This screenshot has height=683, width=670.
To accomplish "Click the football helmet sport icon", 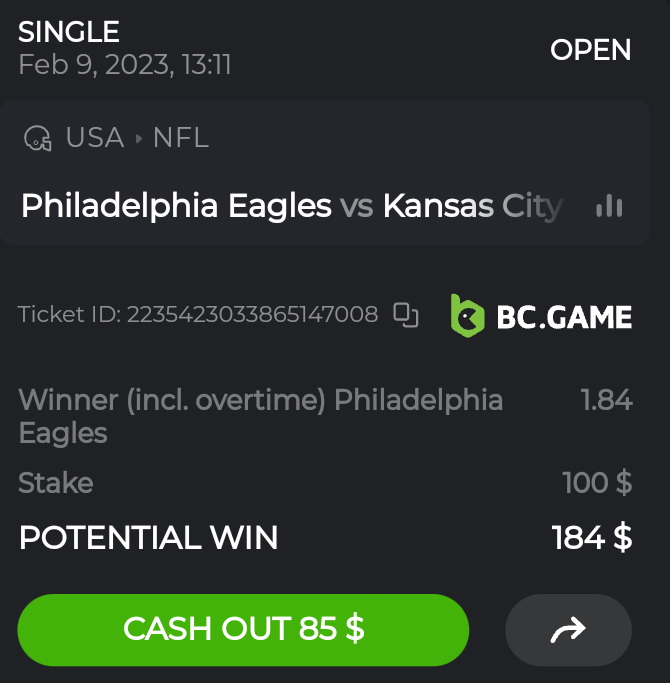I will click(38, 138).
